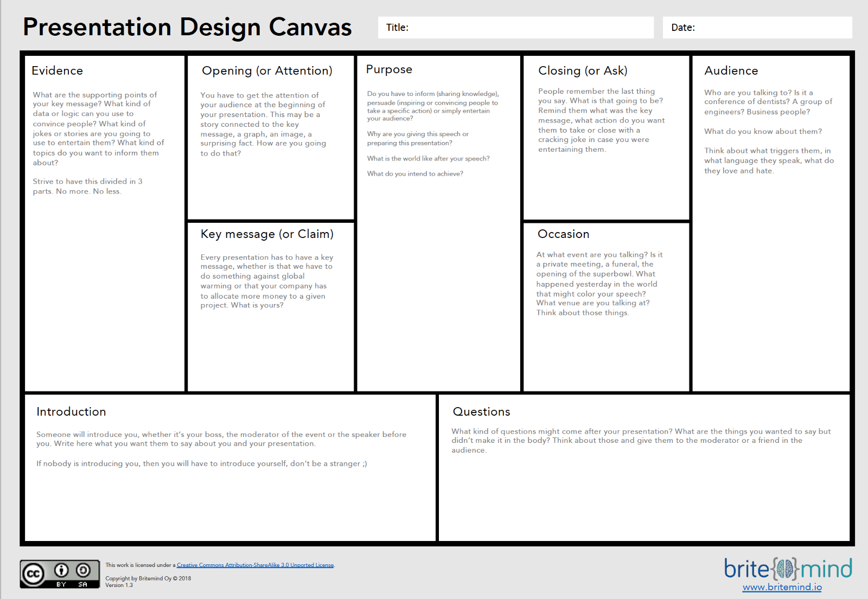The width and height of the screenshot is (868, 599).
Task: Select the 'Strive to have this divided in 3 parts' text
Action: pyautogui.click(x=87, y=186)
